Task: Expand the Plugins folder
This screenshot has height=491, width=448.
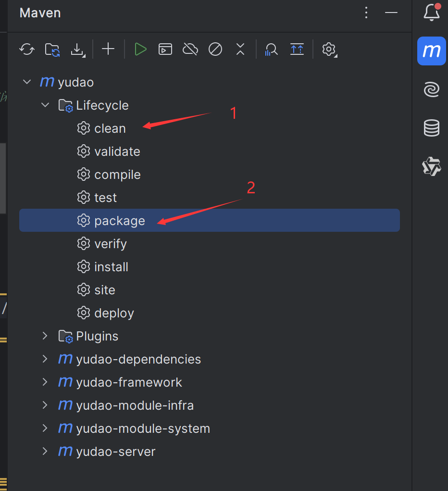Action: [45, 336]
